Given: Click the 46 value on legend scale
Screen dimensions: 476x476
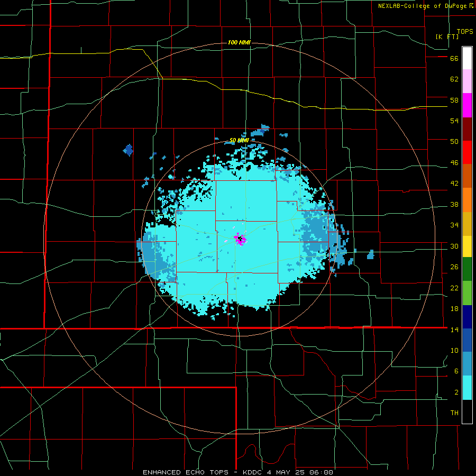Looking at the screenshot, I should 454,163.
